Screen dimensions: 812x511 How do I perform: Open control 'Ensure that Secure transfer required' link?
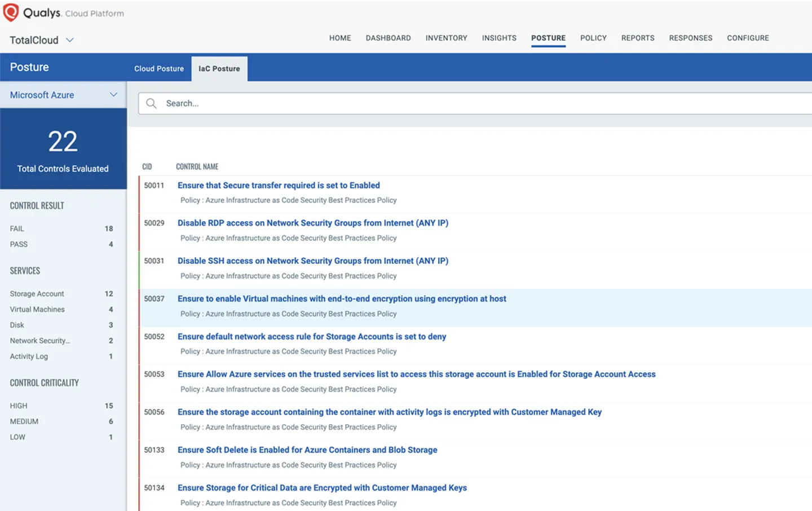click(x=279, y=186)
